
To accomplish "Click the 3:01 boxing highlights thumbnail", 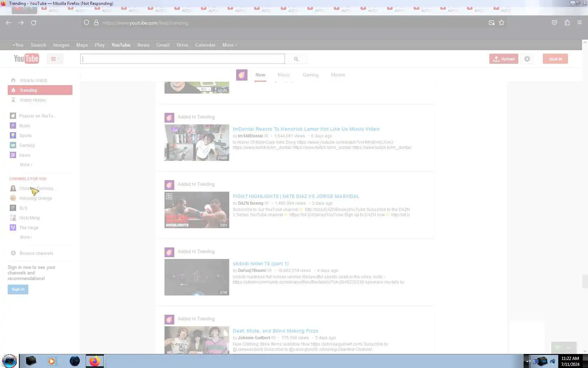I will pos(197,210).
